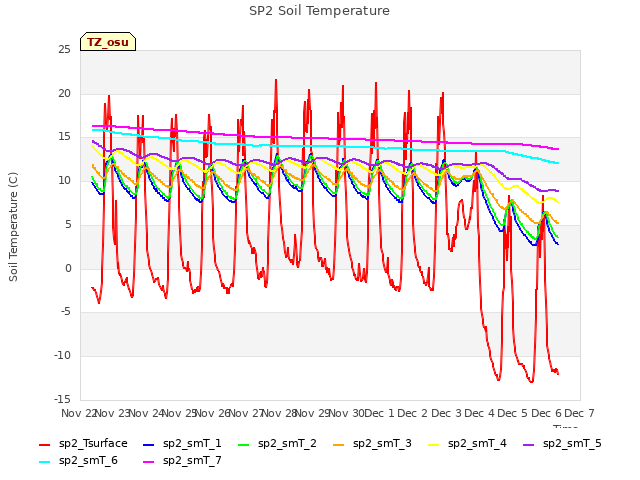Click the Nov 24 x-axis tick label
Screen dimensions: 640x480
(146, 413)
